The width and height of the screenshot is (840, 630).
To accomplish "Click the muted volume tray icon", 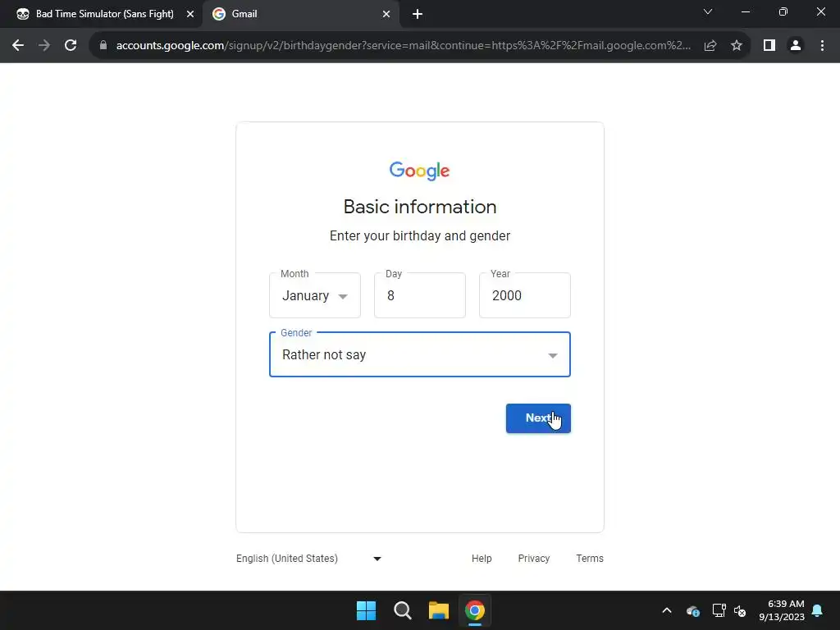I will pos(741,610).
